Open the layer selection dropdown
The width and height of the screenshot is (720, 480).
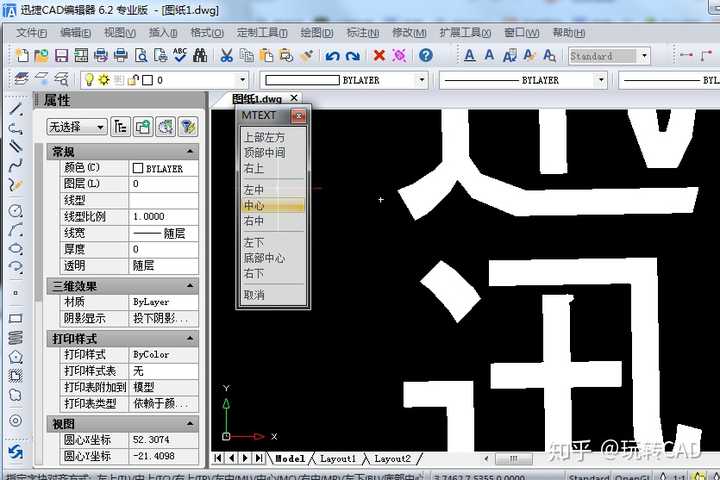[242, 80]
